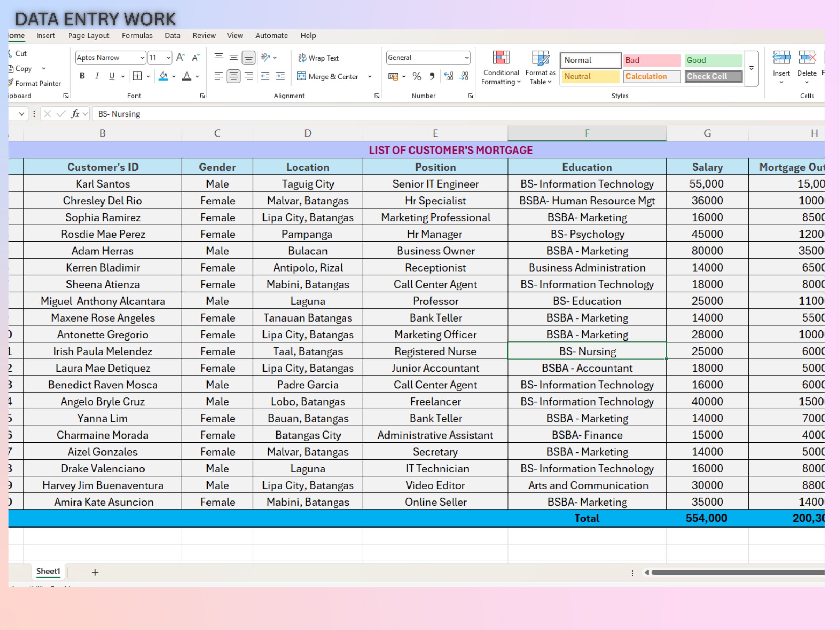Open the Formulas ribbon tab
The image size is (840, 630).
click(x=137, y=35)
